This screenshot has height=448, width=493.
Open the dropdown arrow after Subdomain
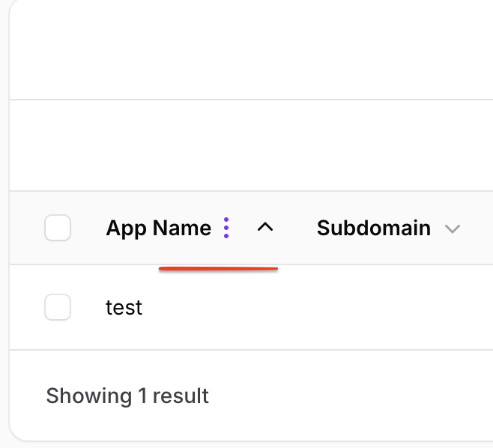click(x=452, y=228)
